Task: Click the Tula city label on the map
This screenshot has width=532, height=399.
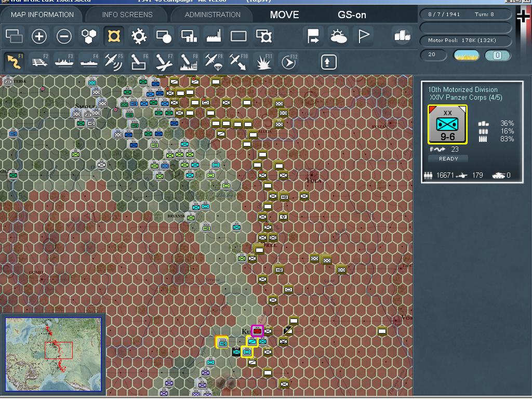Action: coord(314,180)
